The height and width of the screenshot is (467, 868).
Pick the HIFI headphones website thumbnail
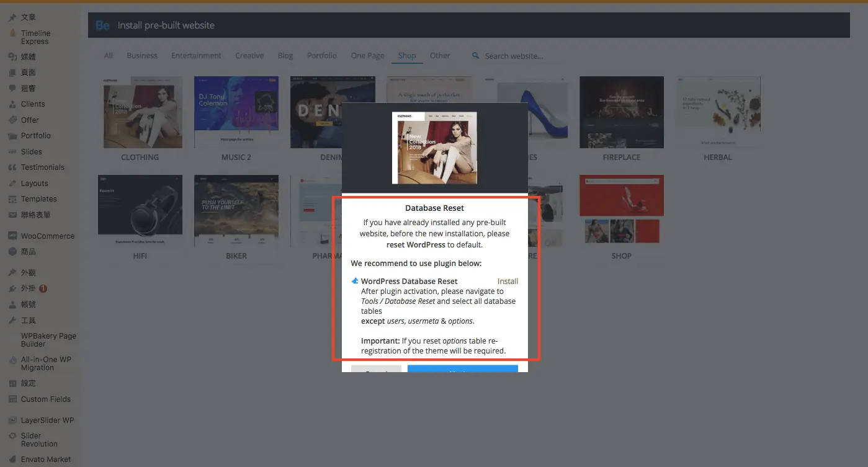pos(140,211)
